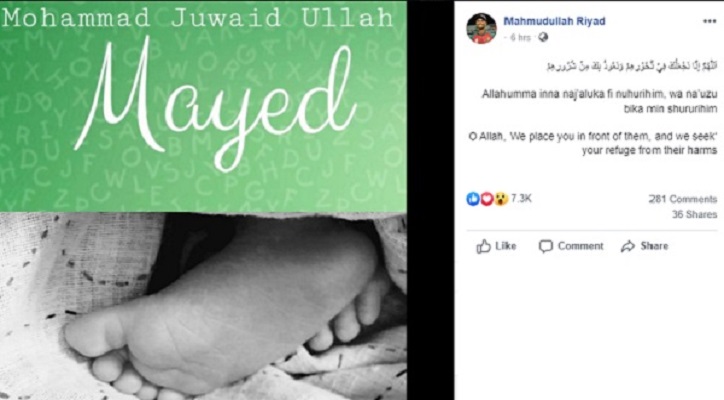Screen dimensions: 724x400
Task: Click the blue Like reaction icon
Action: pos(473,199)
